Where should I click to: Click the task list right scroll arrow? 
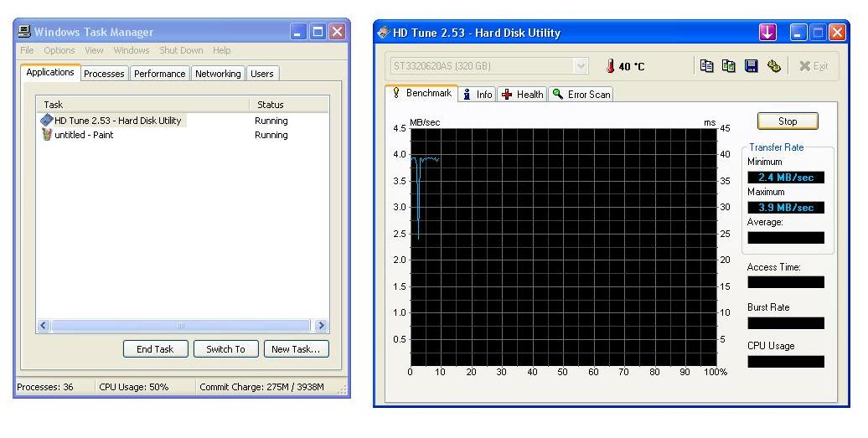(321, 326)
